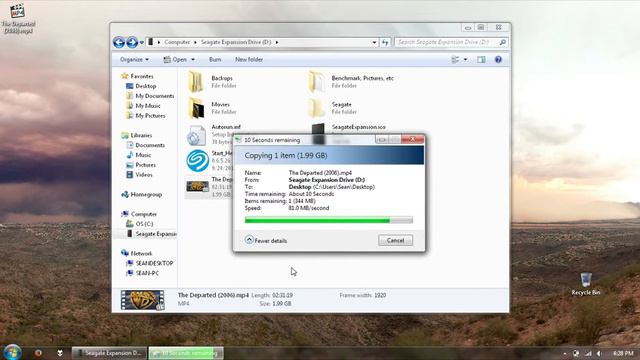Create a New folder from the toolbar

[x=249, y=60]
